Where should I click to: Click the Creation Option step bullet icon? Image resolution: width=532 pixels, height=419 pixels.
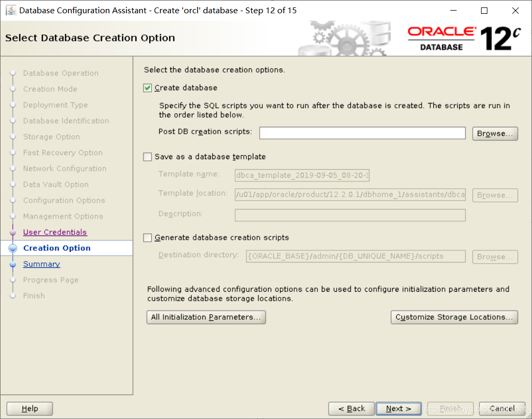pyautogui.click(x=13, y=249)
